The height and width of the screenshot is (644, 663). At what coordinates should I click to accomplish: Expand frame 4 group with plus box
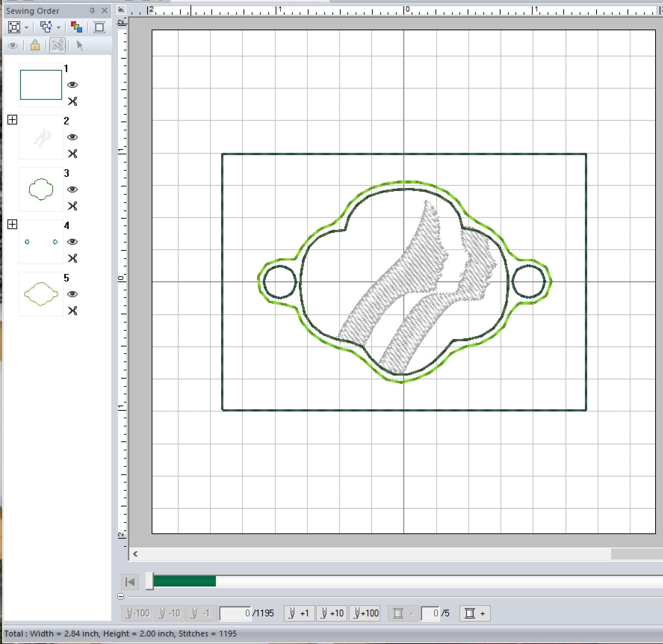tap(12, 224)
